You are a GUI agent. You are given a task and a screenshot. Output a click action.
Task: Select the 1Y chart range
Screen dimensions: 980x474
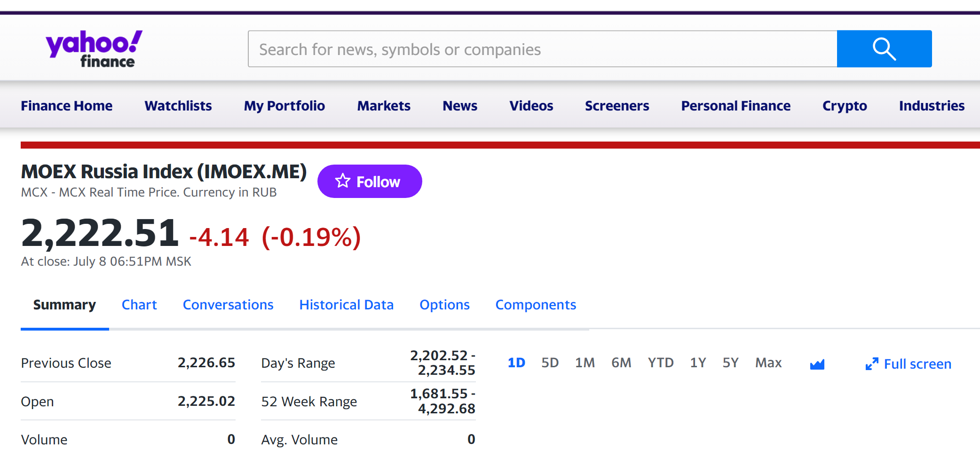(698, 363)
